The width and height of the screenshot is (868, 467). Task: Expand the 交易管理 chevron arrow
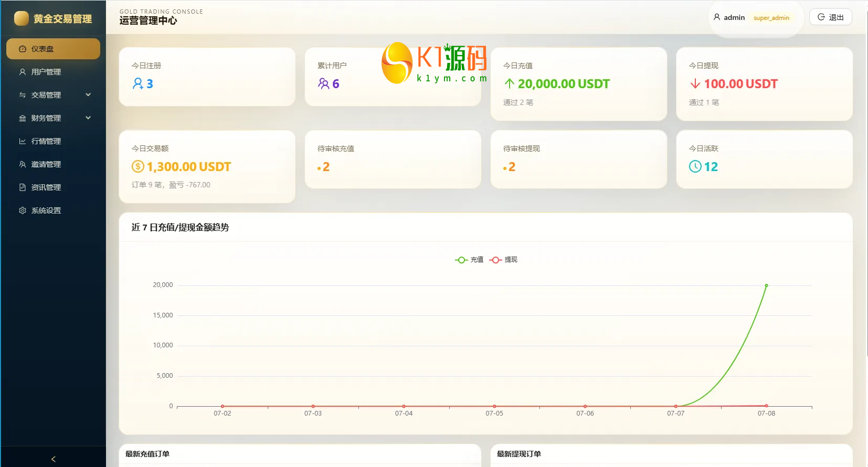(88, 95)
